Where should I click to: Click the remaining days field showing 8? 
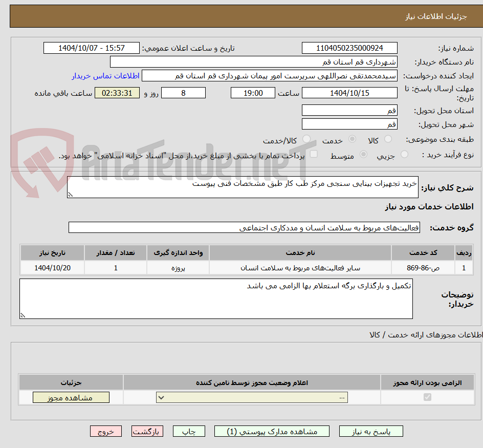click(x=183, y=93)
